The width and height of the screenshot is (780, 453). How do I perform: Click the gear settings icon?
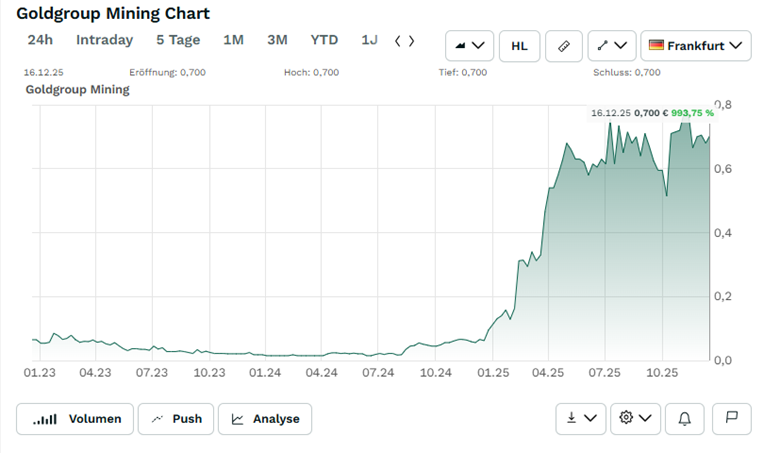coord(626,418)
